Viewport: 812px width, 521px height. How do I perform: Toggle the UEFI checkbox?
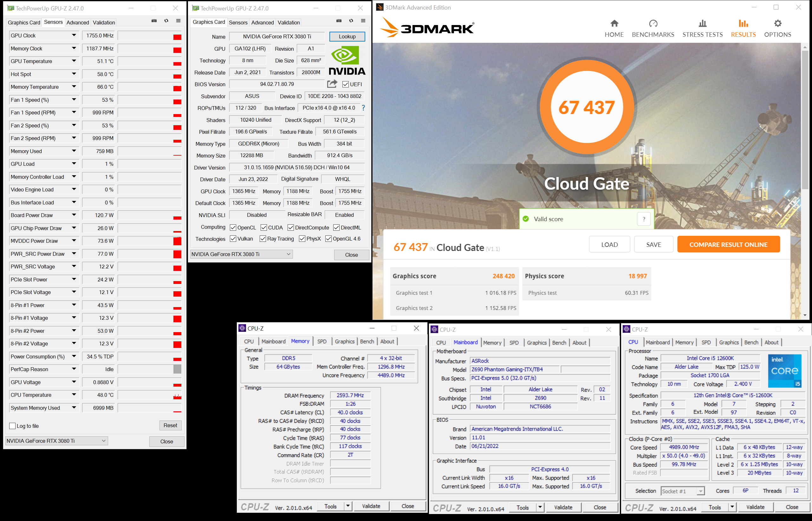click(x=346, y=84)
